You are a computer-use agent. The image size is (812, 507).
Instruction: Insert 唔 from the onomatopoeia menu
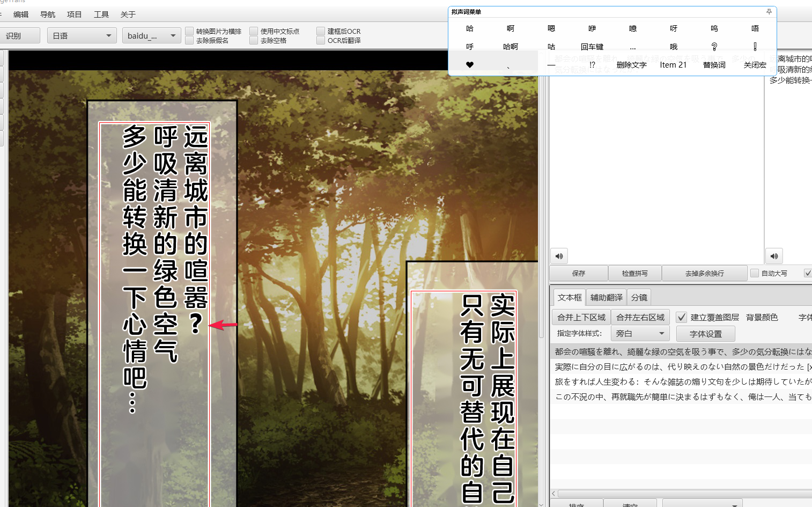point(755,28)
